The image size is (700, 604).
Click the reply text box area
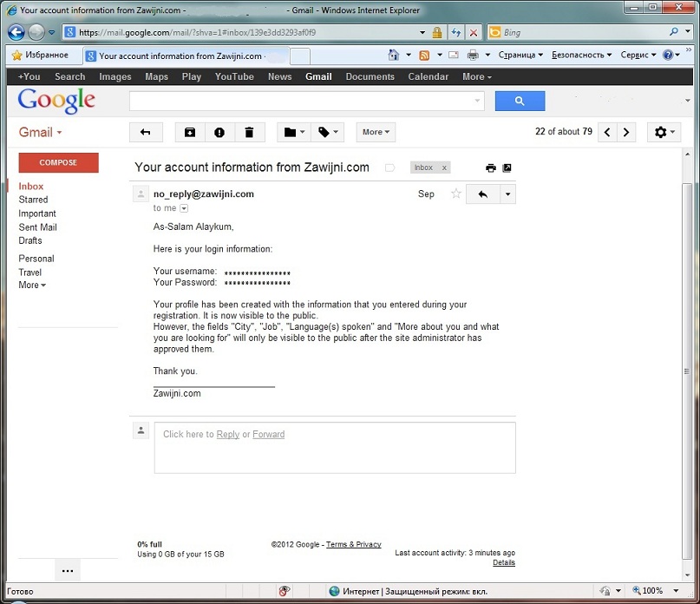[x=335, y=447]
